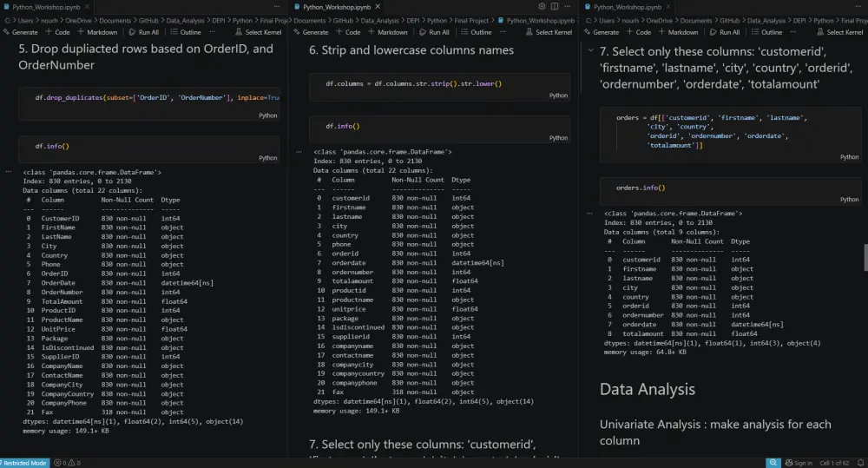Click Cell 1 of 62 status entry

(834, 463)
